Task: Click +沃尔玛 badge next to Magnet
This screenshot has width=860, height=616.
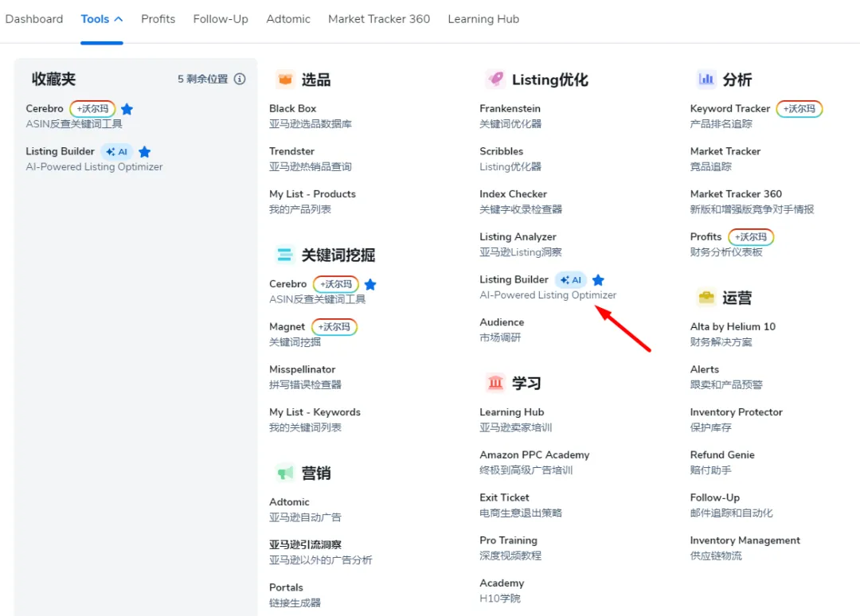Action: click(334, 327)
